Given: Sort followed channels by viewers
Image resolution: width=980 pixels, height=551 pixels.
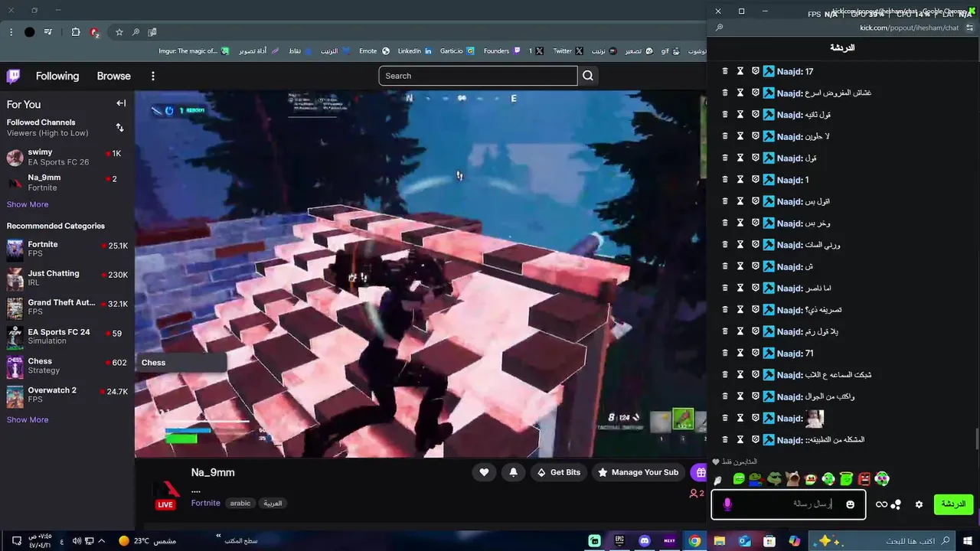Looking at the screenshot, I should 119,128.
